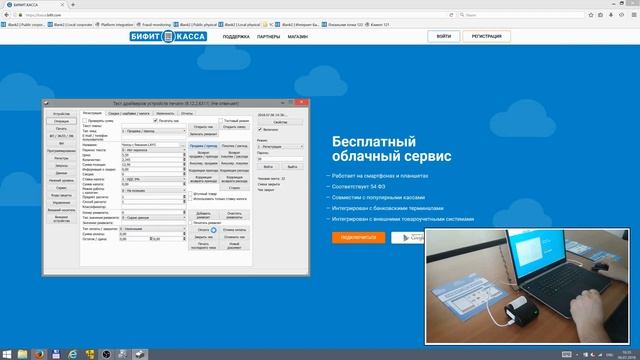The height and width of the screenshot is (360, 640).
Task: Open File Explorer from the taskbar
Action: pyautogui.click(x=22, y=354)
